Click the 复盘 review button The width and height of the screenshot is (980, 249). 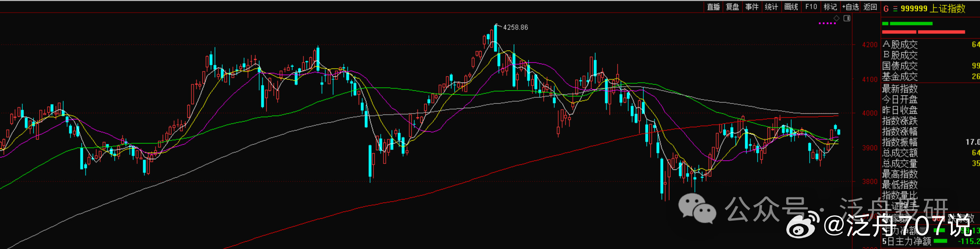732,7
